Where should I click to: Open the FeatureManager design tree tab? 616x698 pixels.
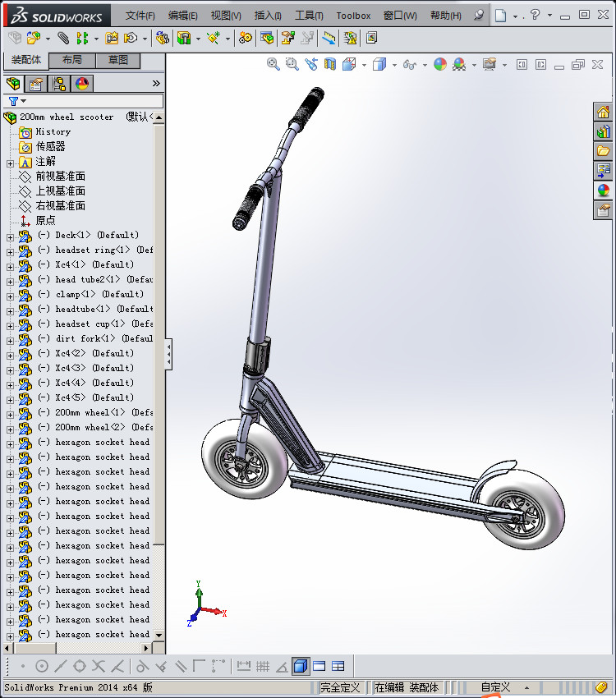pos(13,83)
